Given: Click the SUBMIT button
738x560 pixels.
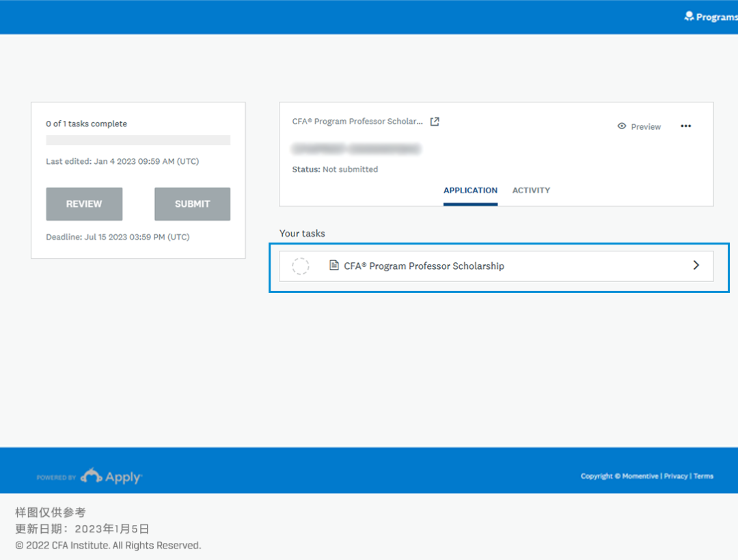Looking at the screenshot, I should click(193, 204).
